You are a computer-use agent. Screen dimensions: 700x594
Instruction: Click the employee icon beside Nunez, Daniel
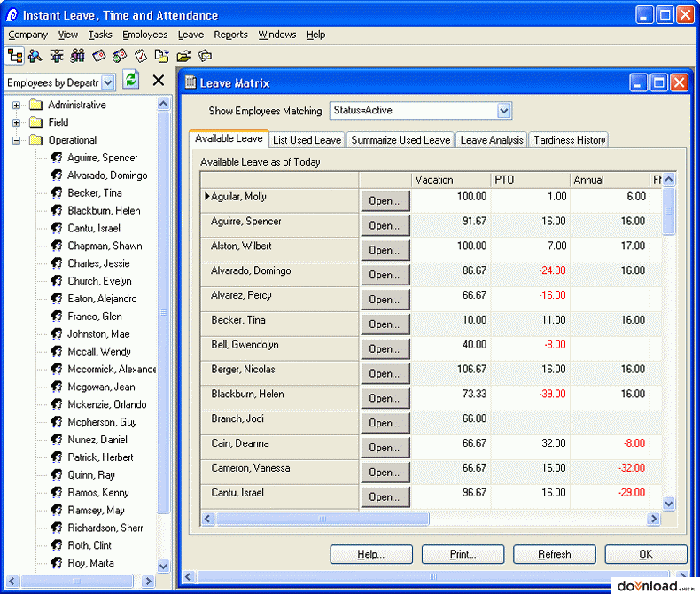56,440
